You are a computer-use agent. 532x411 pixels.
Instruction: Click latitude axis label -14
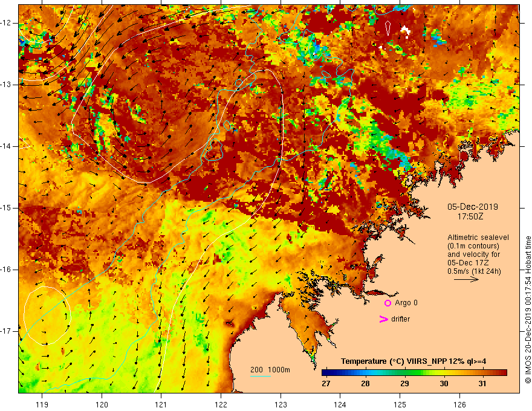pos(7,146)
